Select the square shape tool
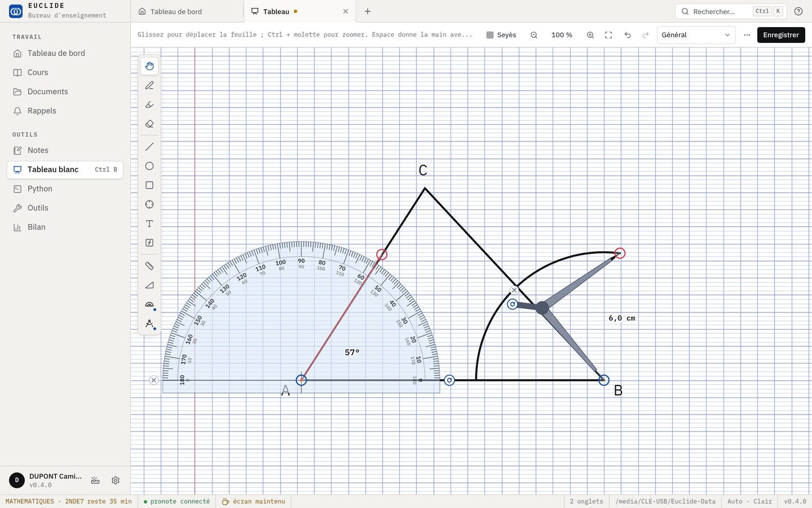 [x=149, y=185]
